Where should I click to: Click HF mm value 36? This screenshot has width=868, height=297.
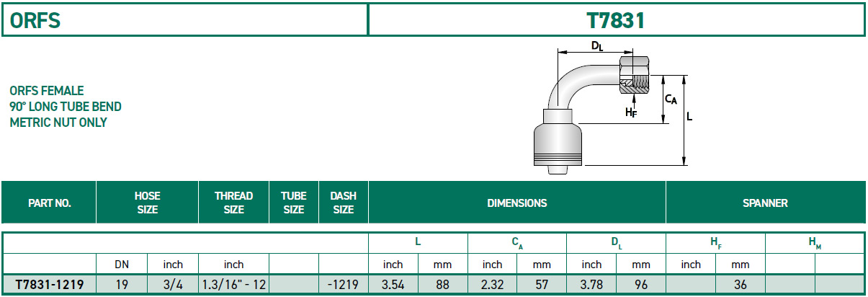741,285
